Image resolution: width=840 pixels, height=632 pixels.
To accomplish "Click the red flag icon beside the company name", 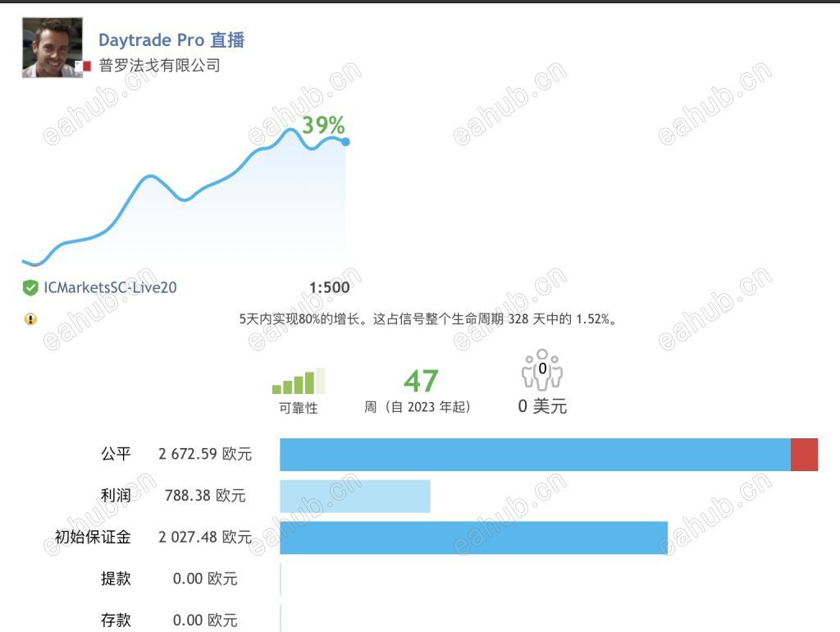I will click(85, 66).
